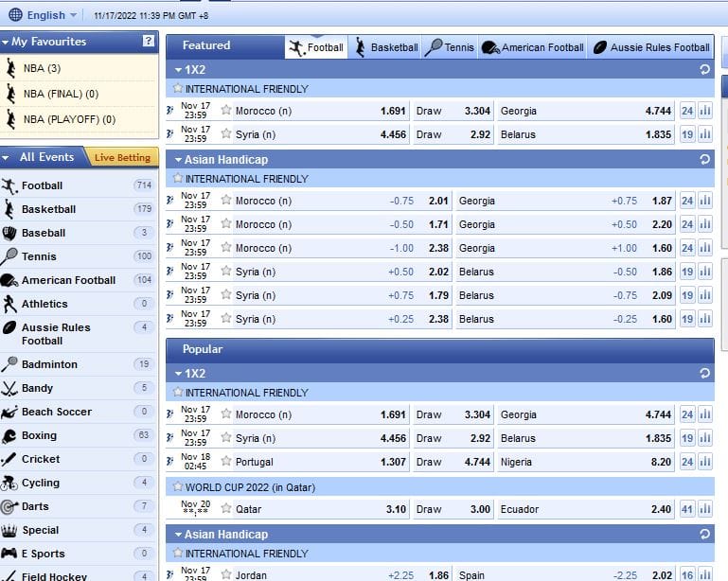The height and width of the screenshot is (581, 728).
Task: Select Badminton in the sidebar
Action: coord(78,364)
